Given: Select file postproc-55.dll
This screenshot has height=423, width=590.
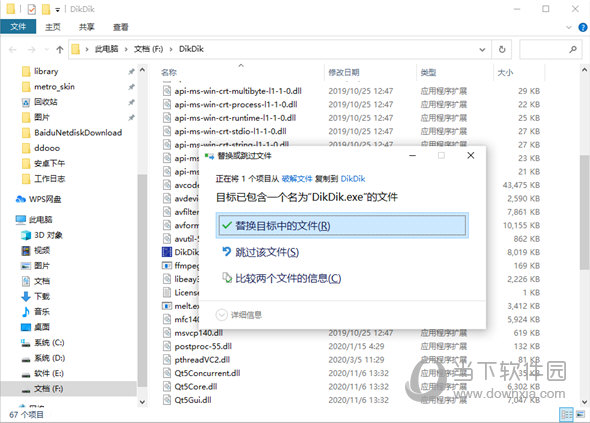Looking at the screenshot, I should tap(203, 346).
